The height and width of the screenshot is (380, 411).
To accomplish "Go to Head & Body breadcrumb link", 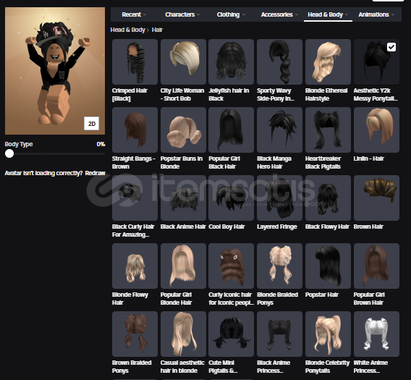I will (x=128, y=30).
